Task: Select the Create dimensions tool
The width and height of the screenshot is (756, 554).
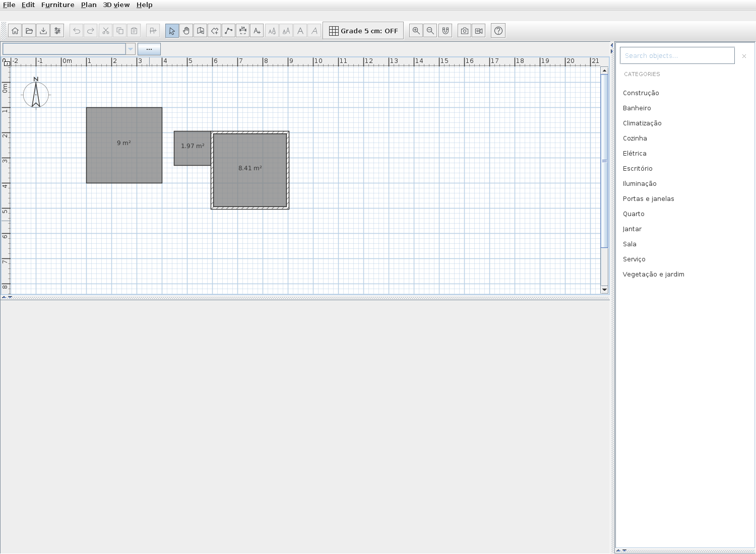Action: [243, 31]
